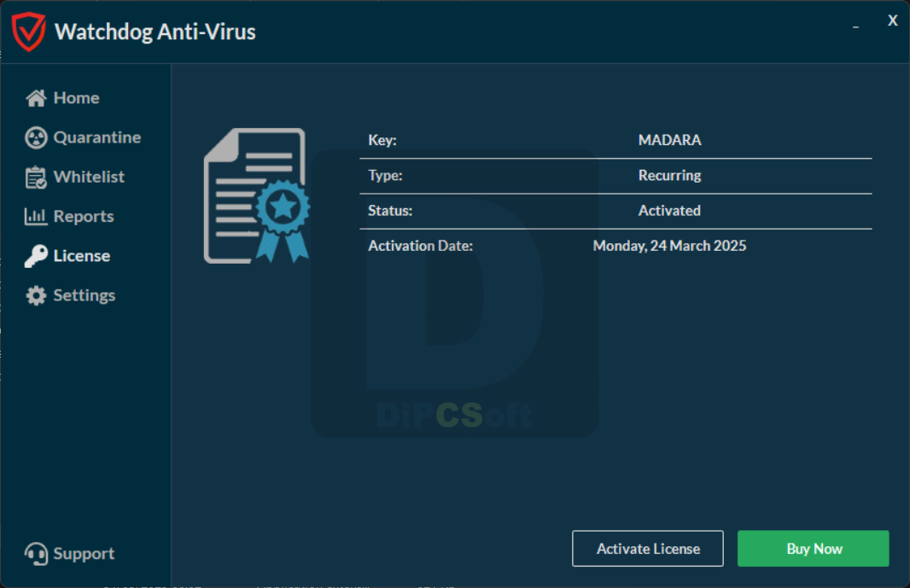910x588 pixels.
Task: Click the Watchdog shield logo
Action: tap(28, 32)
